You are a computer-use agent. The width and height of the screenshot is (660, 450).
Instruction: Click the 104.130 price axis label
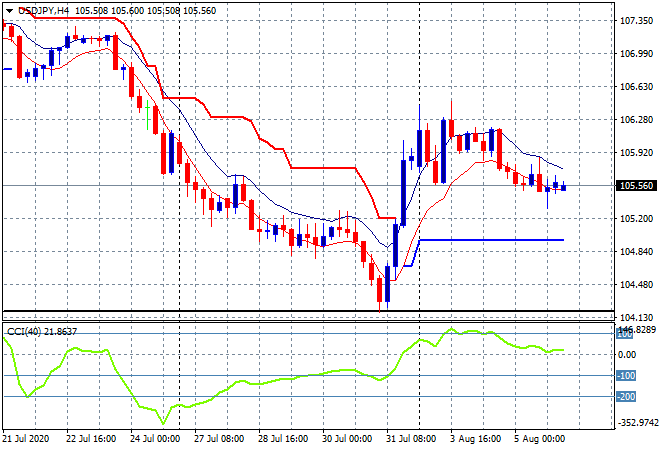tap(637, 318)
